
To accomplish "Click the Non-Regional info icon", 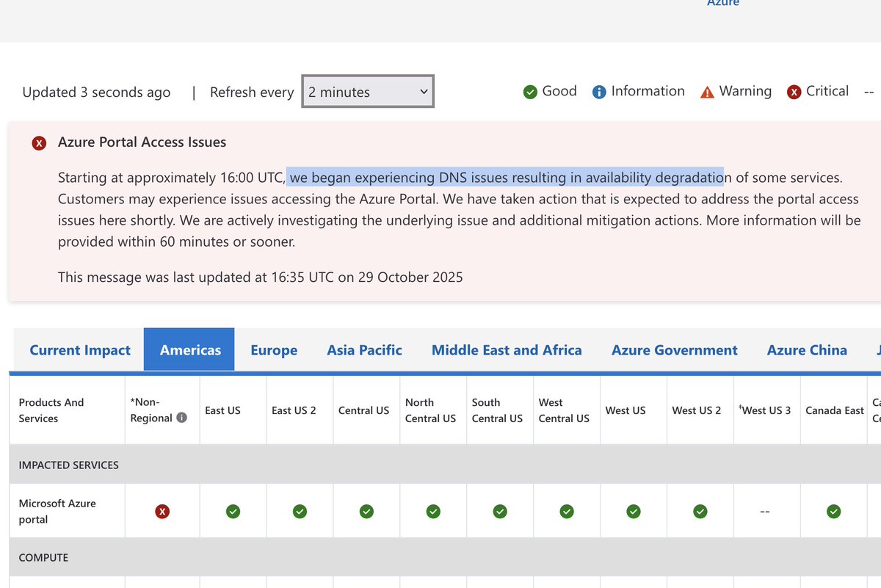I will (x=181, y=418).
